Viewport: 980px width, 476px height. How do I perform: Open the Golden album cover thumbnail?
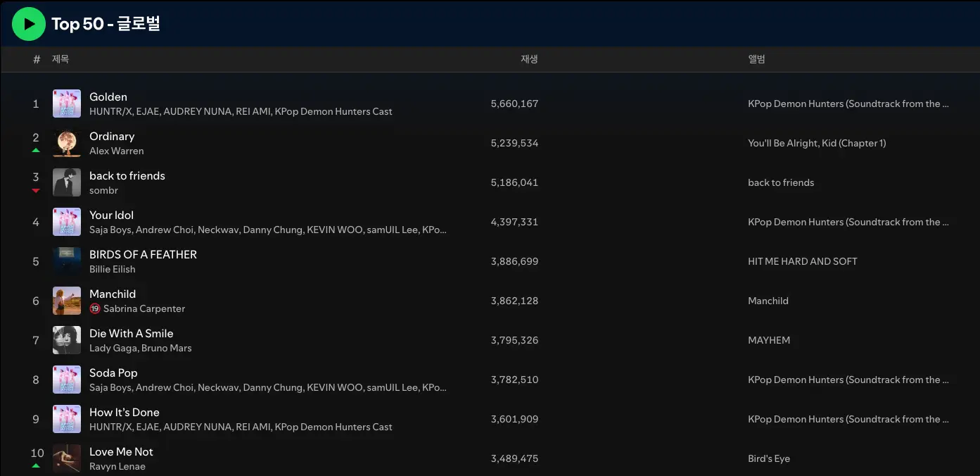point(67,104)
